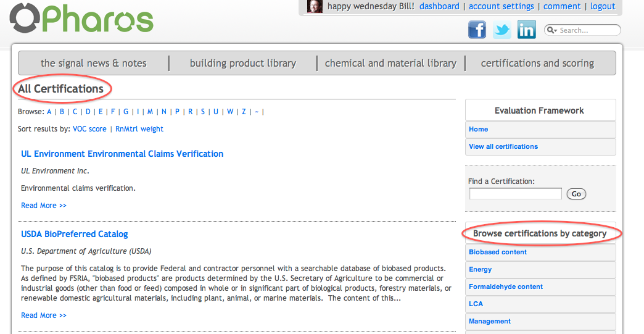Open USDA BioPreferred Catalog link

click(x=75, y=234)
